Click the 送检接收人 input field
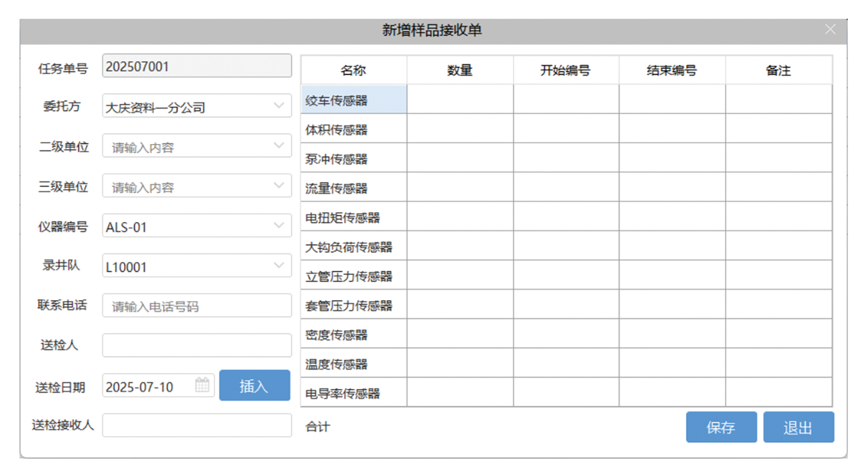Viewport: 868px width, 476px height. click(196, 425)
